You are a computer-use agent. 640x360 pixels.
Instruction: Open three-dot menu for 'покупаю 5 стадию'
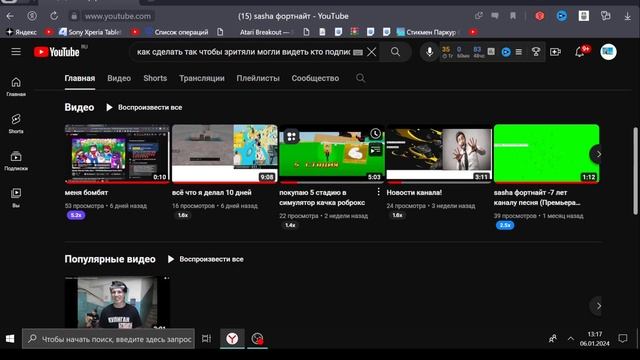tap(378, 192)
